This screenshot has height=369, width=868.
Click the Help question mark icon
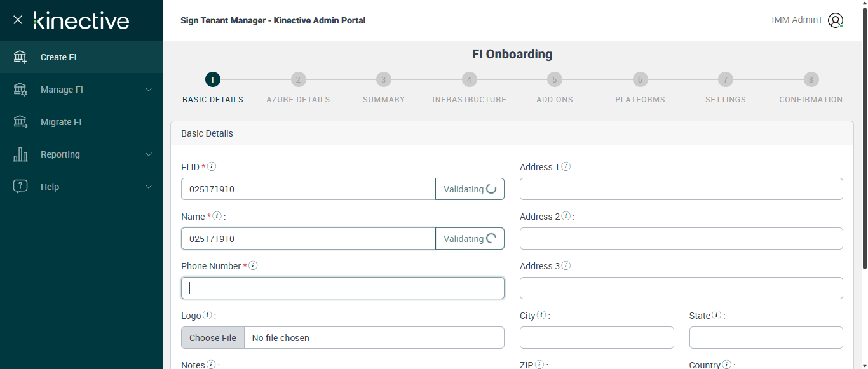click(x=20, y=187)
